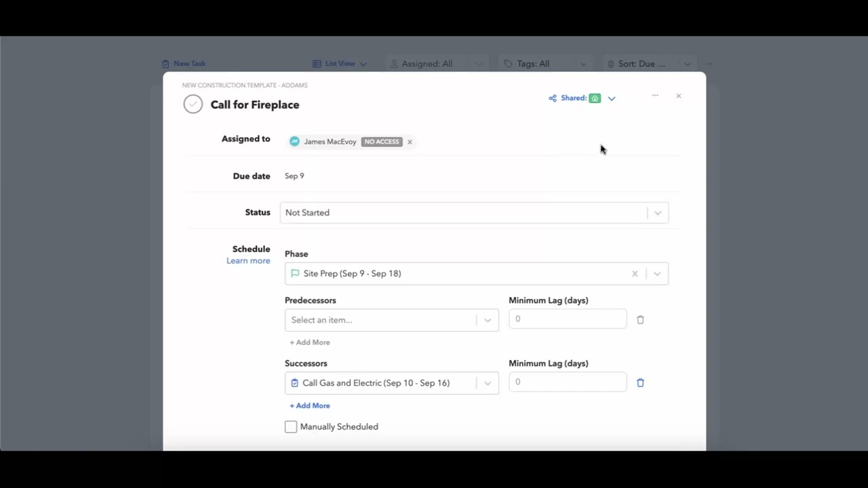Enable the Manually Scheduled checkbox

click(291, 426)
